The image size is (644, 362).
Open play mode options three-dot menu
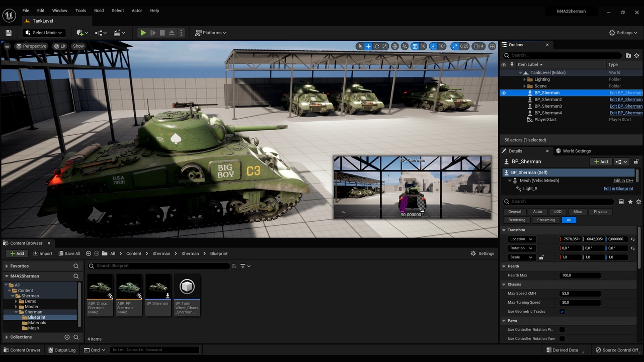[181, 33]
